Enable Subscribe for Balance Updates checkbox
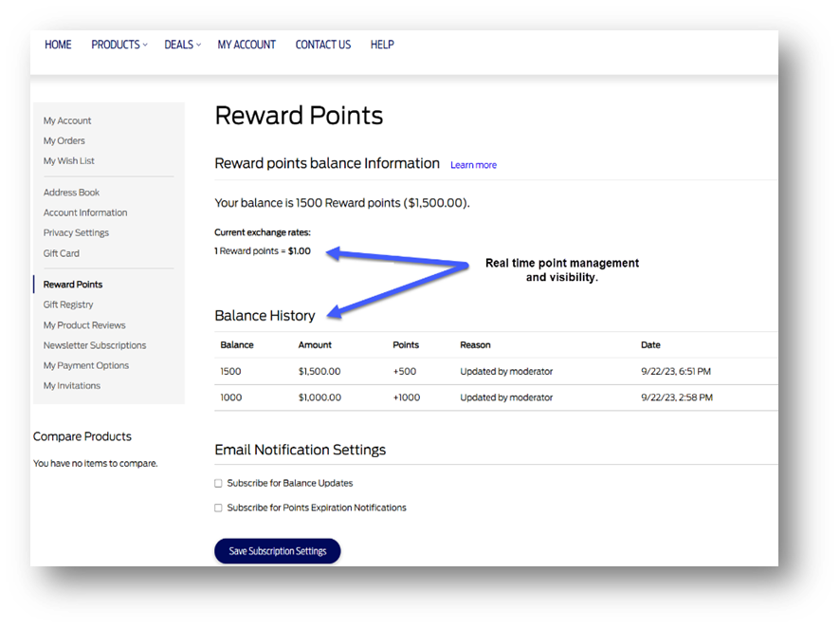Screen dimensions: 840x628 click(x=218, y=483)
